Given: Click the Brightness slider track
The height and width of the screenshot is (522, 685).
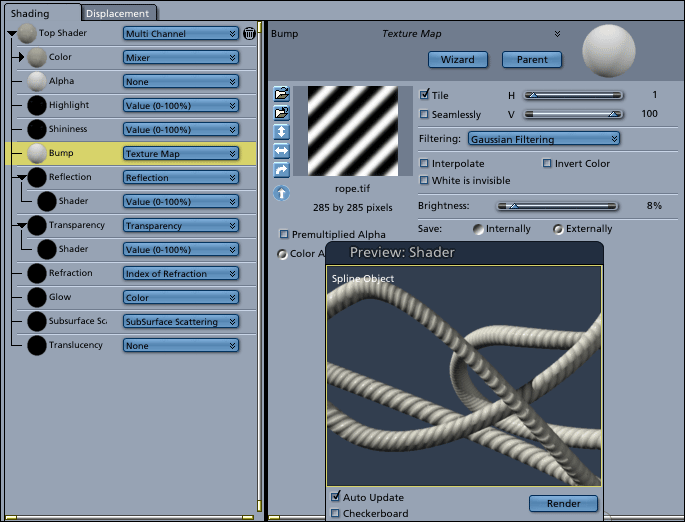Looking at the screenshot, I should (x=558, y=205).
